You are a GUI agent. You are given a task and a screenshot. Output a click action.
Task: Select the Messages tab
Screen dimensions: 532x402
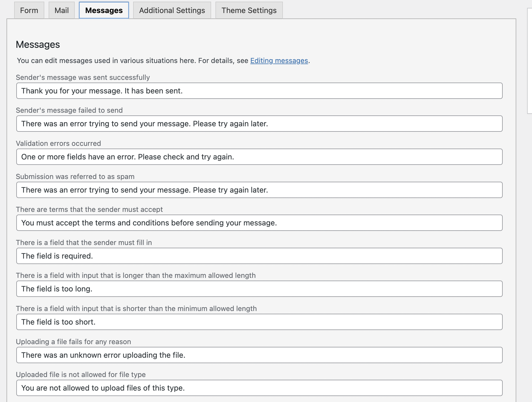[104, 10]
